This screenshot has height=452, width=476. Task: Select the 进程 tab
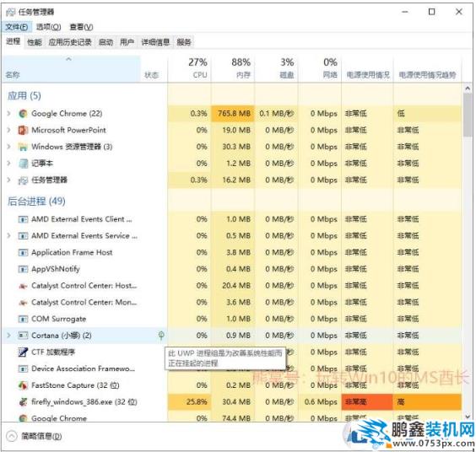[14, 41]
